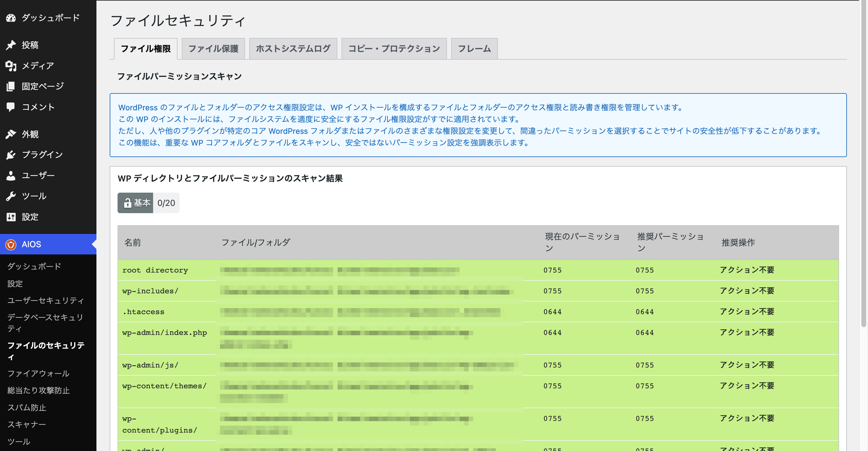Open スパム防止 submenu
The image size is (868, 451).
coord(27,408)
